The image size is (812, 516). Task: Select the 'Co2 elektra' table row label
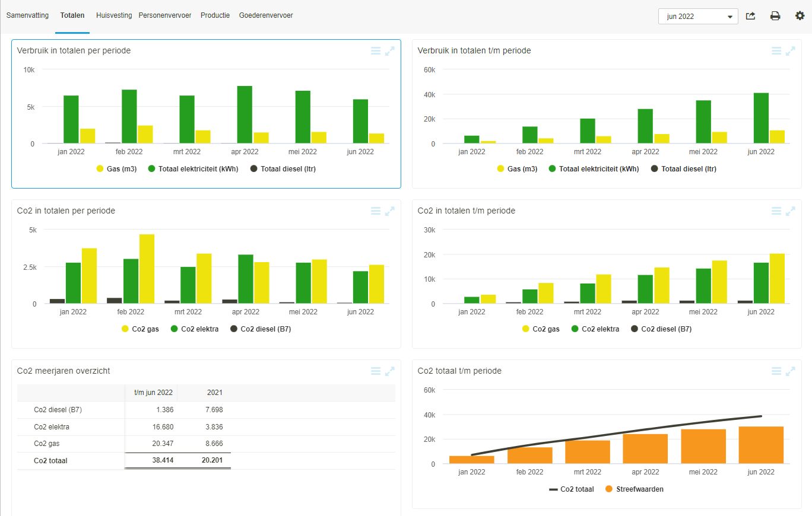tap(52, 427)
